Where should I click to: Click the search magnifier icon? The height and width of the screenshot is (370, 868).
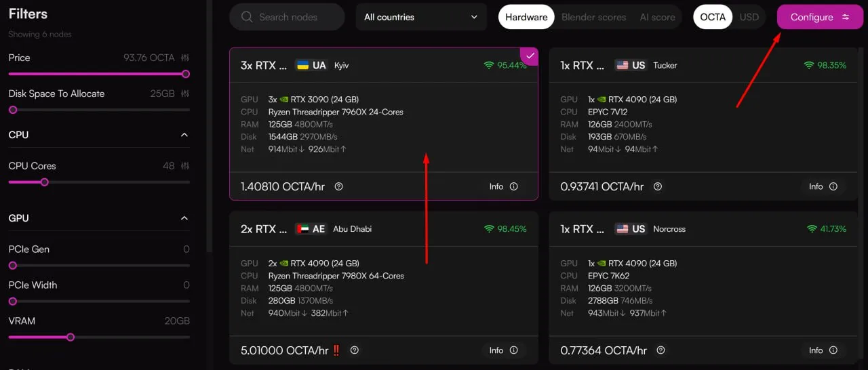click(247, 17)
